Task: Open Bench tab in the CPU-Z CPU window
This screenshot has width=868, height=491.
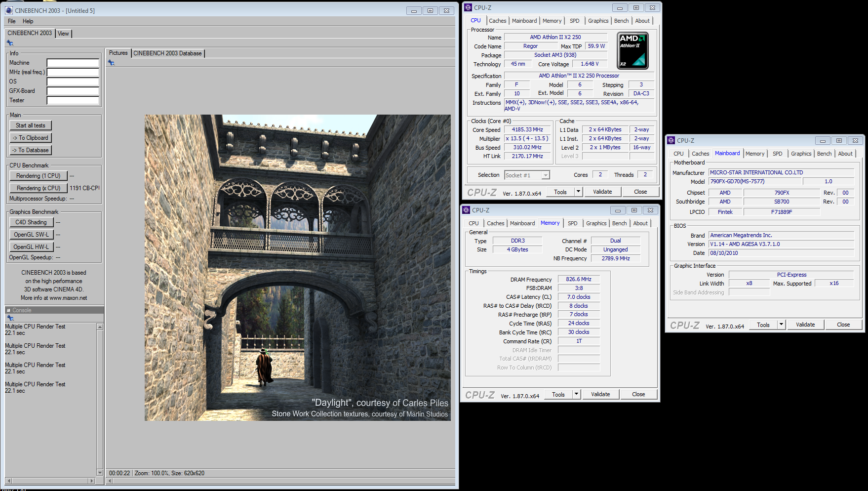Action: tap(621, 21)
